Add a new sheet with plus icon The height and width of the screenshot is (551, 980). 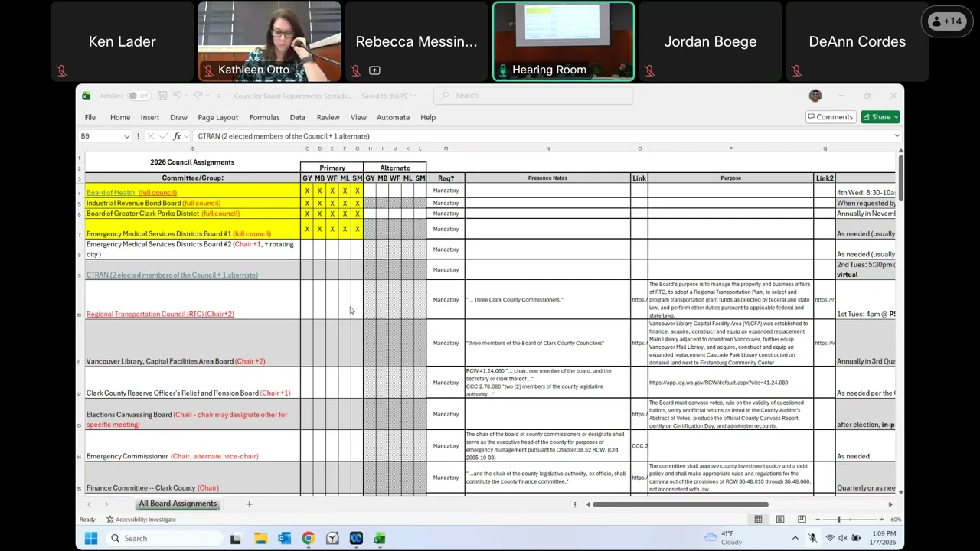click(x=249, y=504)
